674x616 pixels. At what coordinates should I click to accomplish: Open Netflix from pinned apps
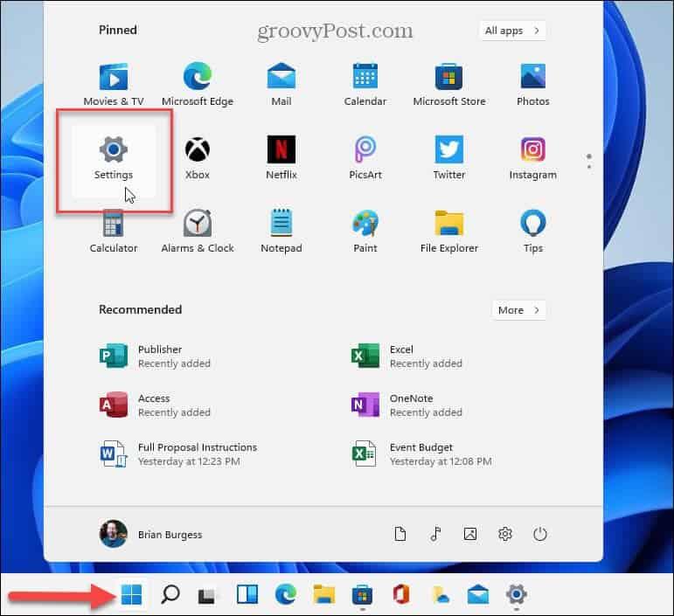(x=281, y=159)
